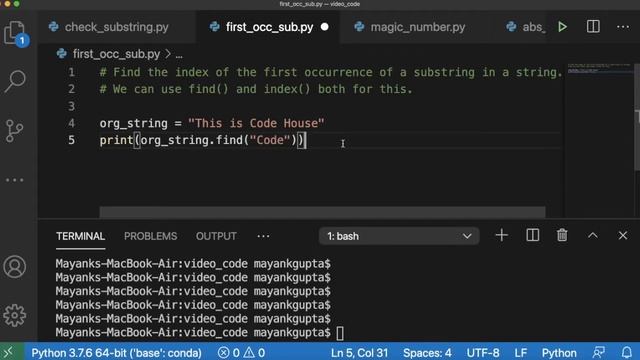640x360 pixels.
Task: Click unsaved dot on first_occ_sub.py tab
Action: 324,27
